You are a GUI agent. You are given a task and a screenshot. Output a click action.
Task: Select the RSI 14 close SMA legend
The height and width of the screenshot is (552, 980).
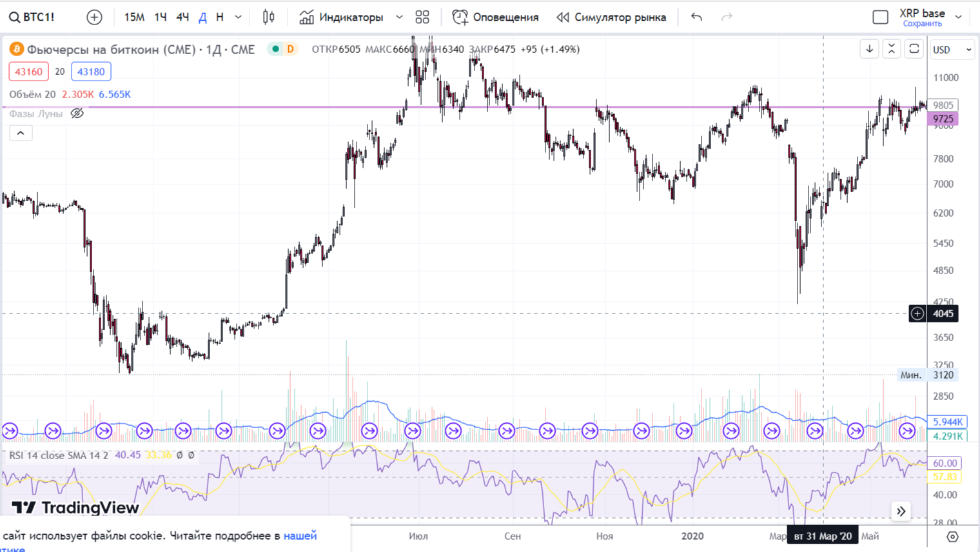pyautogui.click(x=59, y=455)
